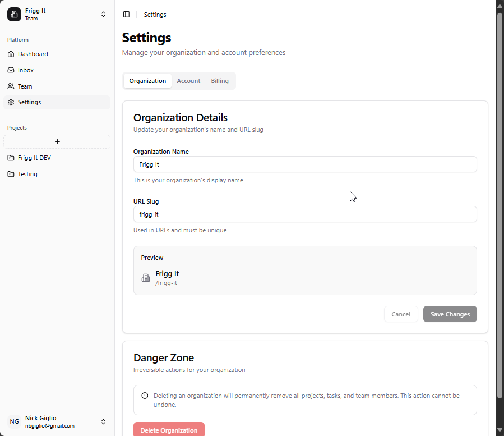Expand the organization switcher chevron
The height and width of the screenshot is (436, 504).
click(x=103, y=15)
